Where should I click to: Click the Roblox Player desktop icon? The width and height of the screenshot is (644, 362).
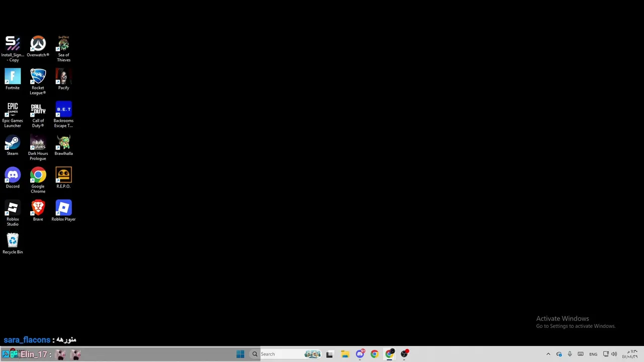[x=63, y=211]
